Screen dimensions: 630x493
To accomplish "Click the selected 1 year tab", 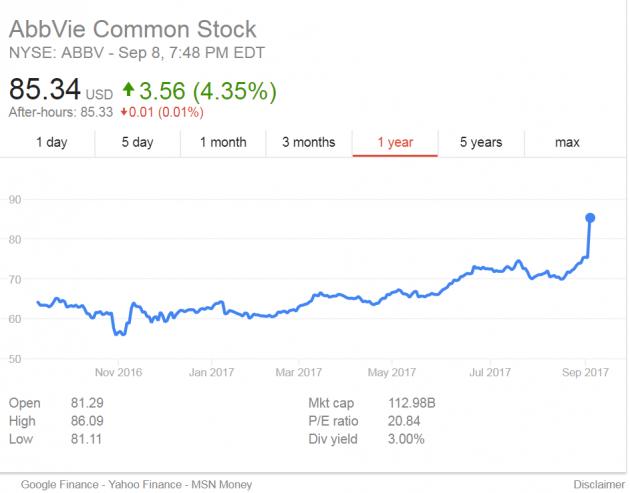I will 395,142.
